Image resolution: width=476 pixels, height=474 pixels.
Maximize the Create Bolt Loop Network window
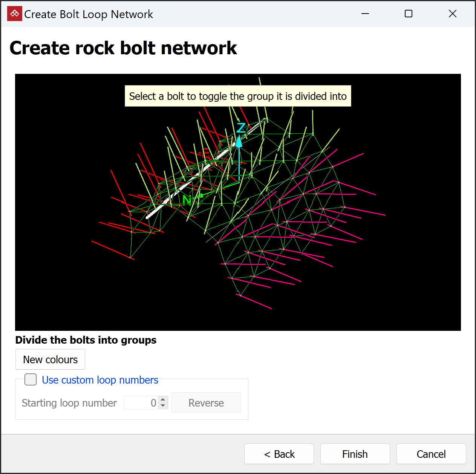pyautogui.click(x=409, y=14)
